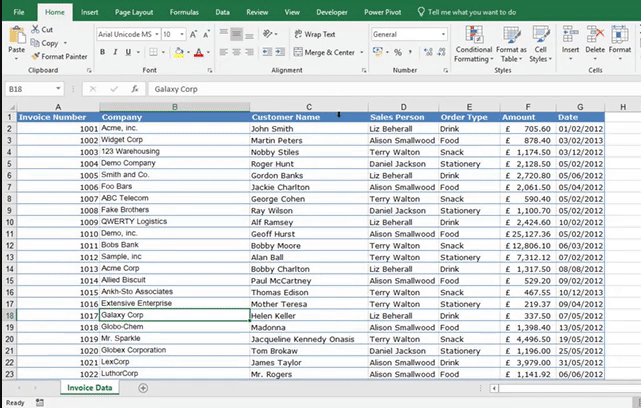Add a new sheet with plus button
This screenshot has width=641, height=408.
pyautogui.click(x=143, y=387)
